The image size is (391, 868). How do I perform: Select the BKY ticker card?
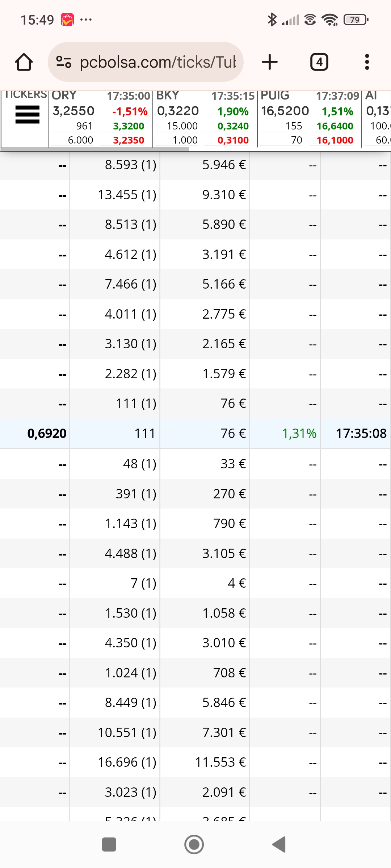pos(205,119)
